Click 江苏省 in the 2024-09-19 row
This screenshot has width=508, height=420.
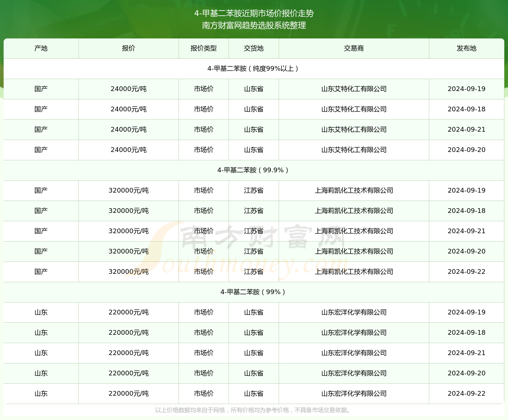254,190
